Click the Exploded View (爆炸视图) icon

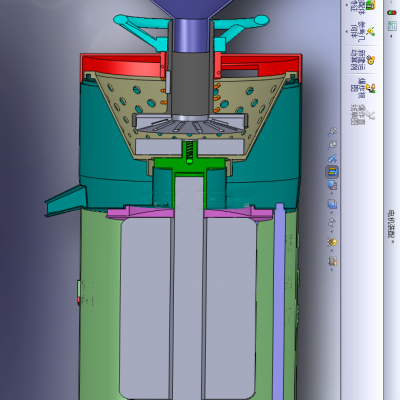click(x=370, y=88)
